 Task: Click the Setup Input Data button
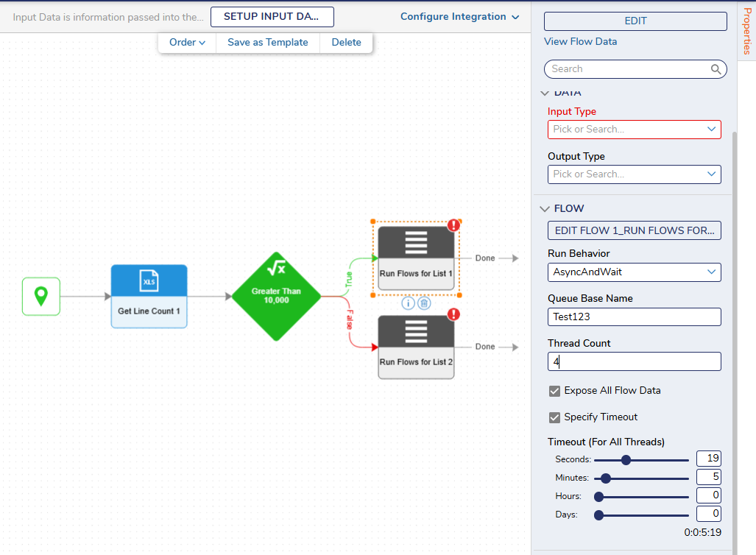[x=272, y=17]
